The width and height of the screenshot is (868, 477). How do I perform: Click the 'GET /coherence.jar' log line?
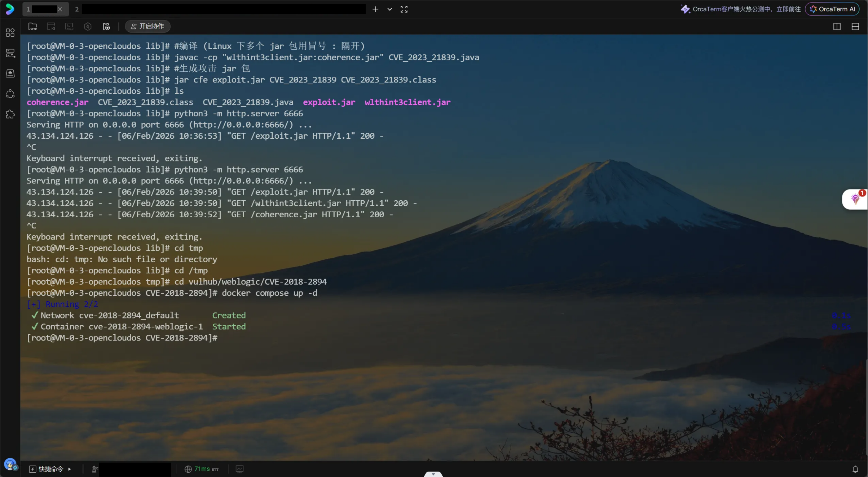pyautogui.click(x=210, y=215)
